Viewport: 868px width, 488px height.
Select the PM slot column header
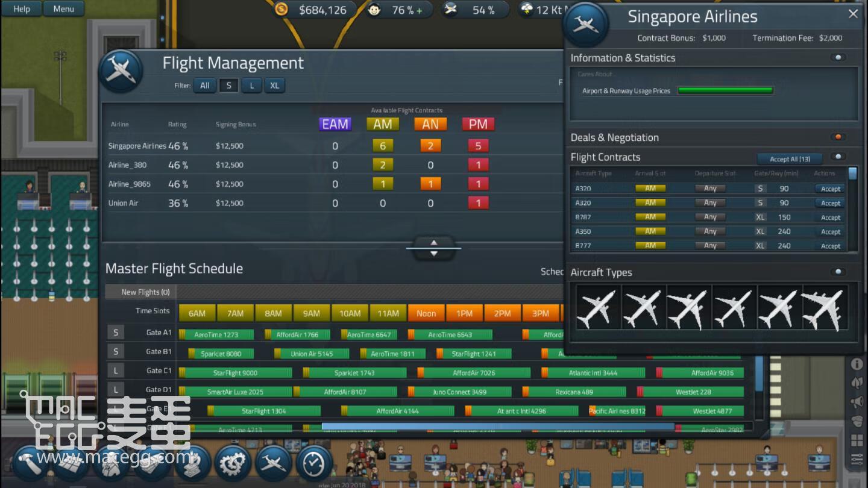coord(478,124)
